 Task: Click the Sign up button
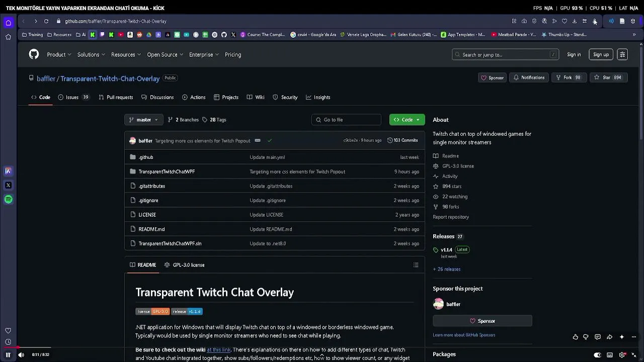(601, 54)
